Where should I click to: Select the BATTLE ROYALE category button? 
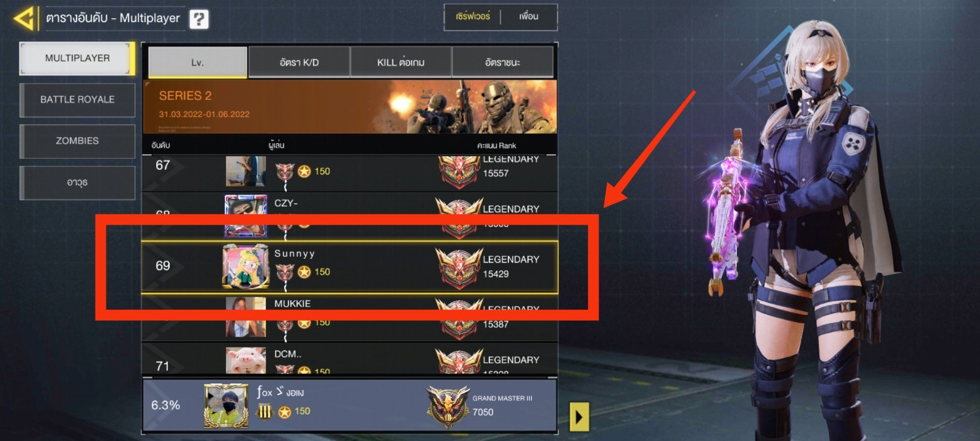[77, 100]
